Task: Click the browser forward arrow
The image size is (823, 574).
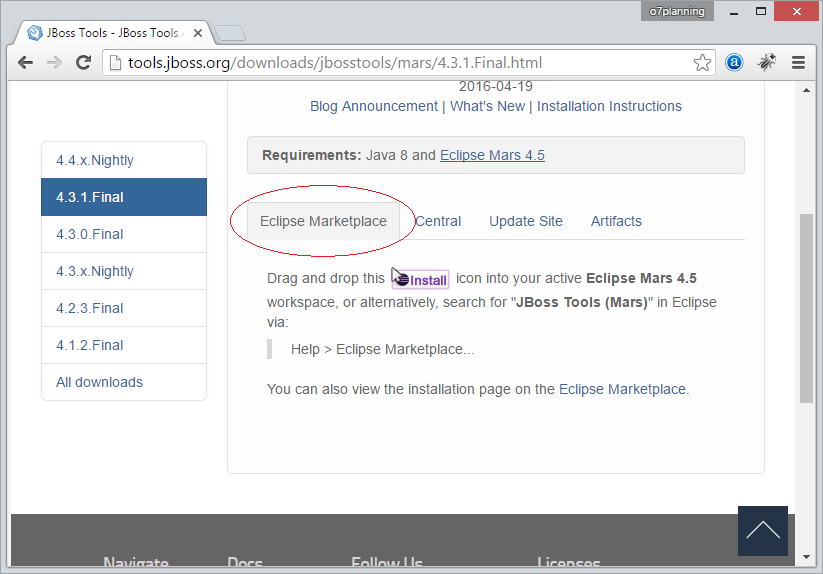Action: tap(54, 63)
